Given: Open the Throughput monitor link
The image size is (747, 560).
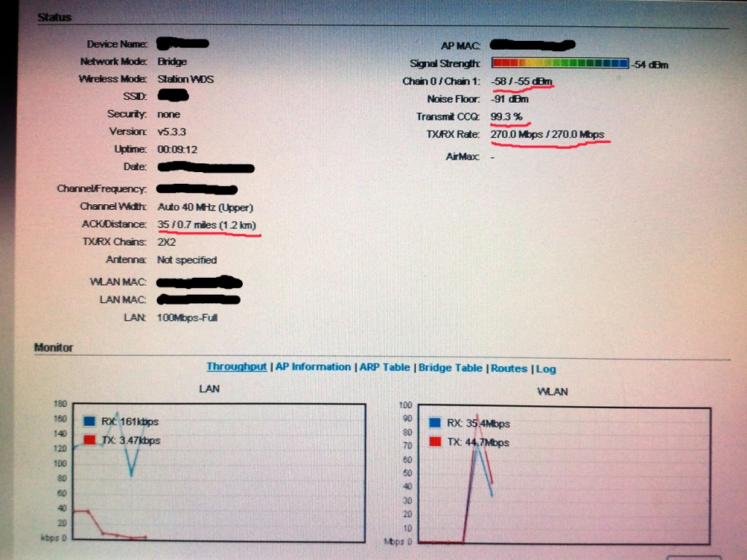Looking at the screenshot, I should pos(236,366).
